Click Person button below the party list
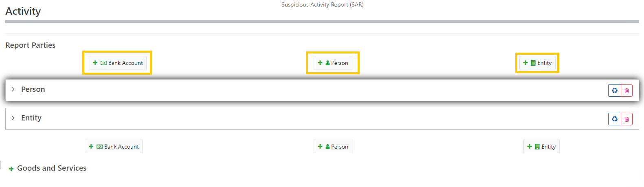 pyautogui.click(x=333, y=147)
